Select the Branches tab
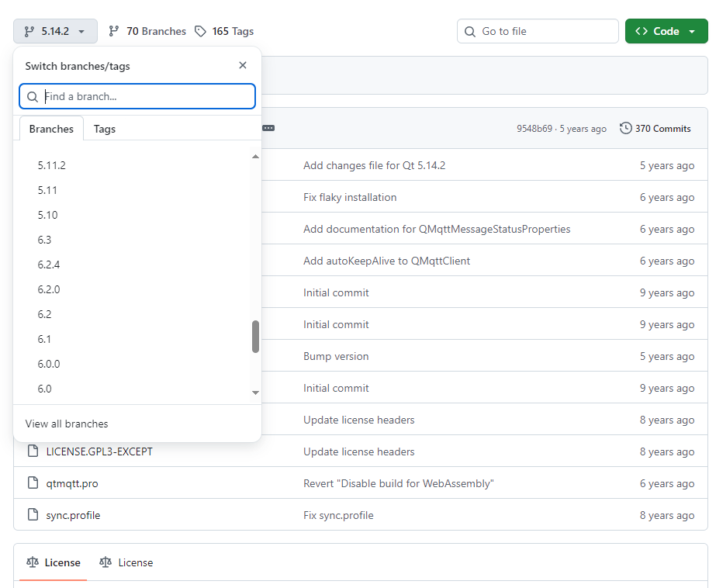 click(51, 129)
